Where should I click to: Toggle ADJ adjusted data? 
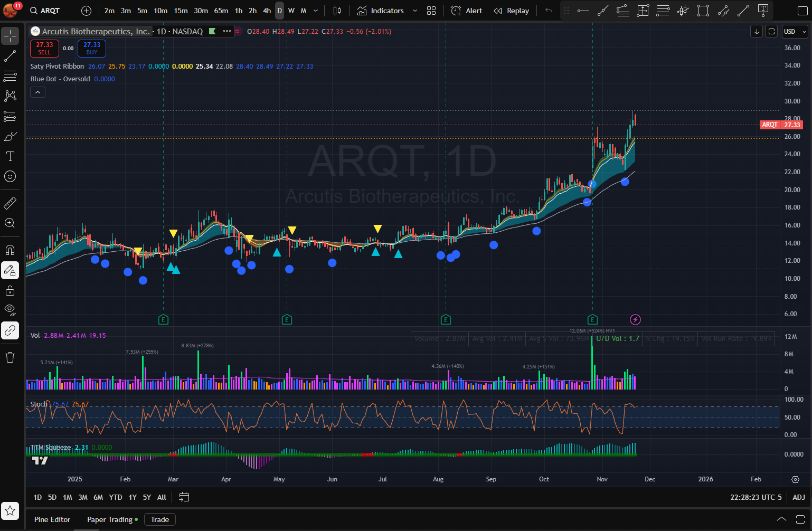pyautogui.click(x=799, y=497)
